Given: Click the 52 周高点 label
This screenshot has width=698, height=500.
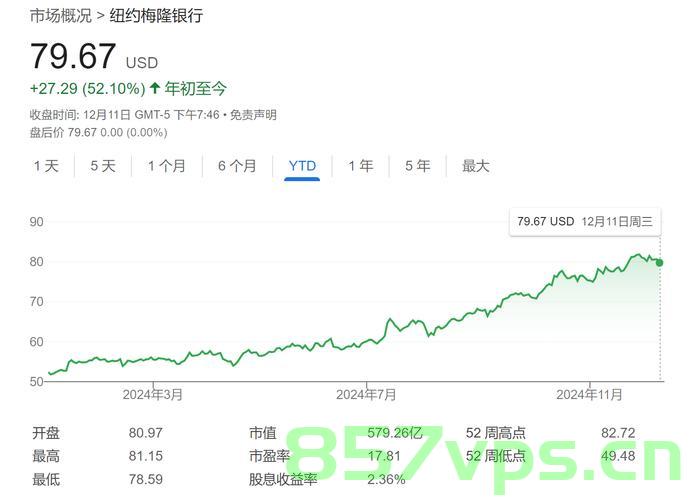Looking at the screenshot, I should (x=495, y=433).
